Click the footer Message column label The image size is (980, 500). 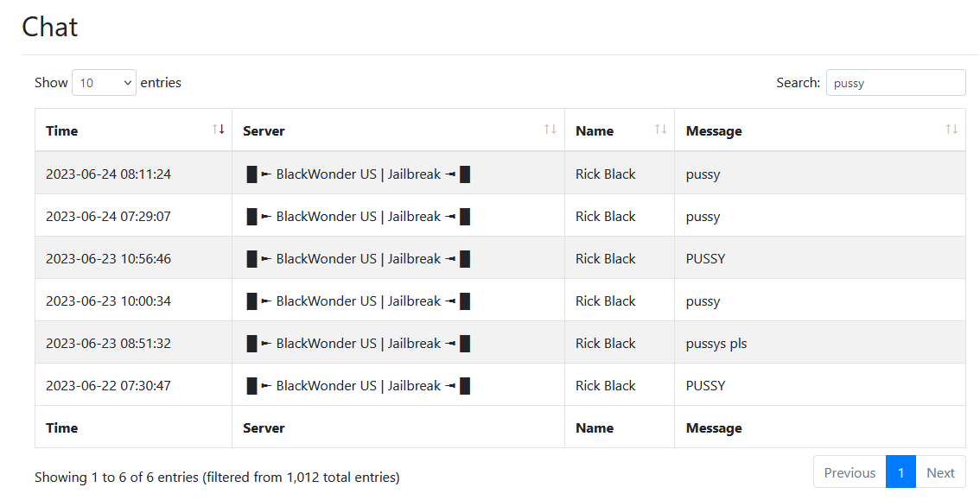[x=714, y=428]
